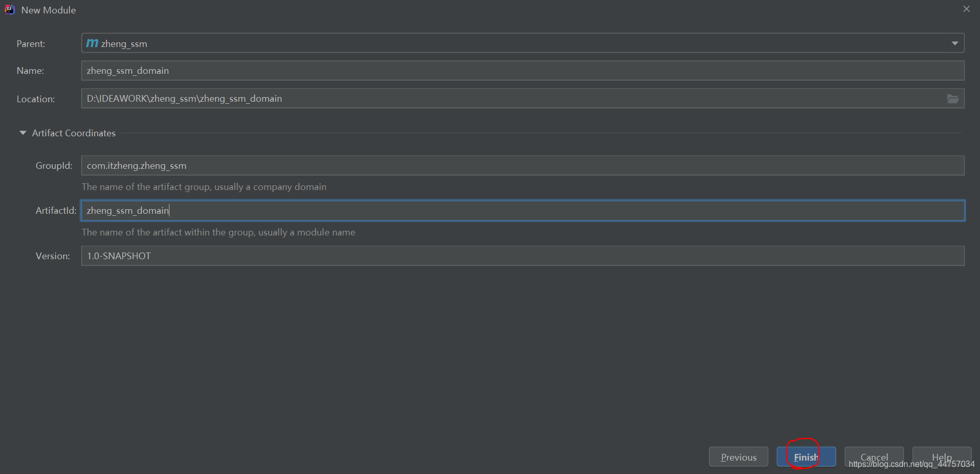Click the 'Version:' label
Screen dimensions: 980x474
tap(53, 256)
